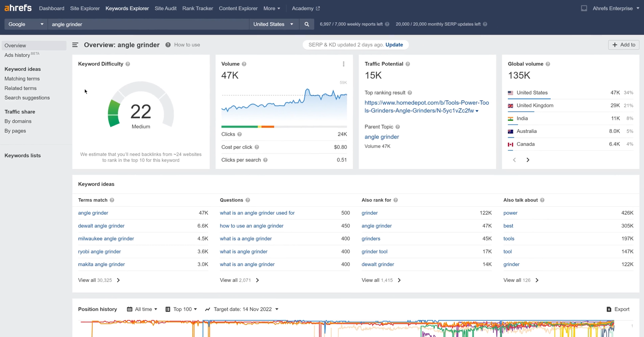The width and height of the screenshot is (644, 337).
Task: Click the keyword search input field
Action: pyautogui.click(x=148, y=24)
